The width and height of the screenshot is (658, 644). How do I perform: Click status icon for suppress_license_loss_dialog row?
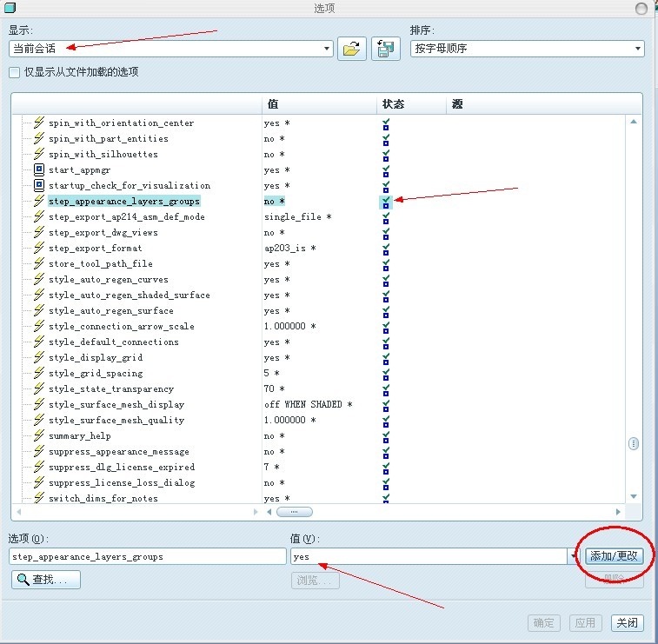click(x=386, y=484)
